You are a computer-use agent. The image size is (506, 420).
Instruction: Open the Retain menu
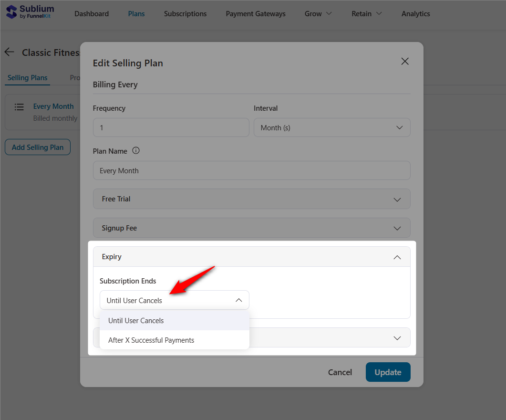click(366, 14)
